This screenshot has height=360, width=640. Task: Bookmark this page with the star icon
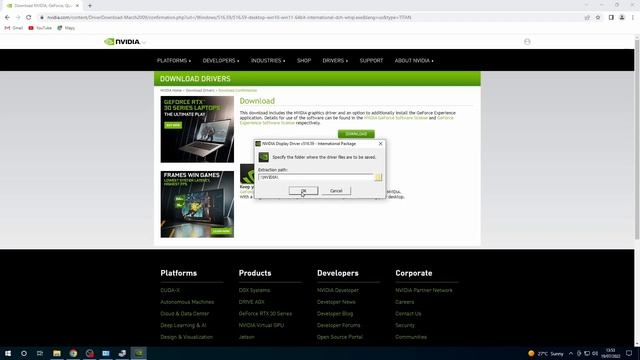coord(598,18)
